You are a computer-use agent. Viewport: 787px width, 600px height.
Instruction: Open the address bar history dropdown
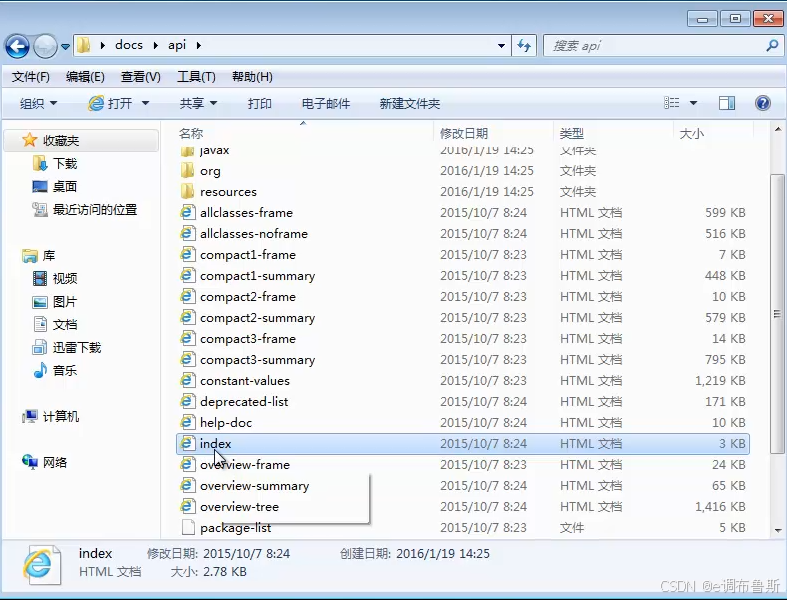pos(501,46)
